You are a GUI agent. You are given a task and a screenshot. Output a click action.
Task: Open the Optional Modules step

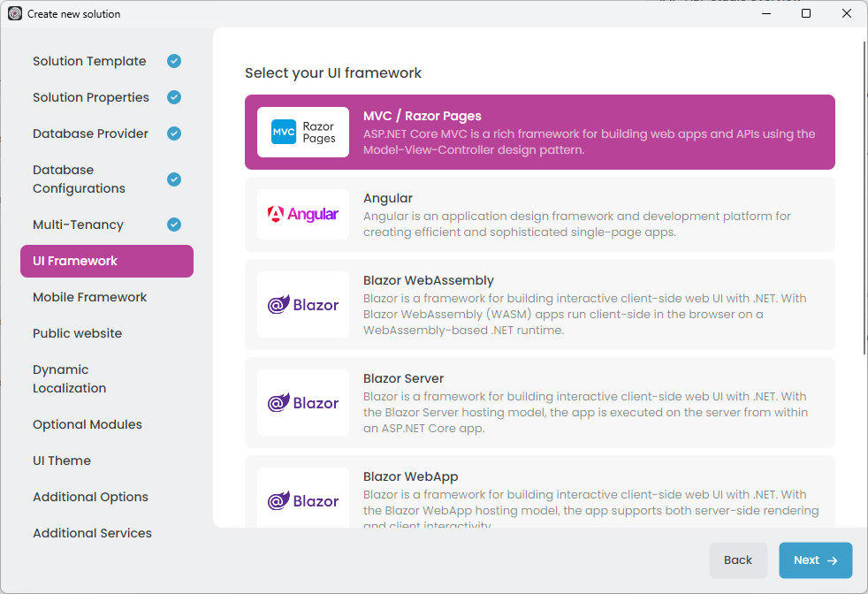(107, 424)
